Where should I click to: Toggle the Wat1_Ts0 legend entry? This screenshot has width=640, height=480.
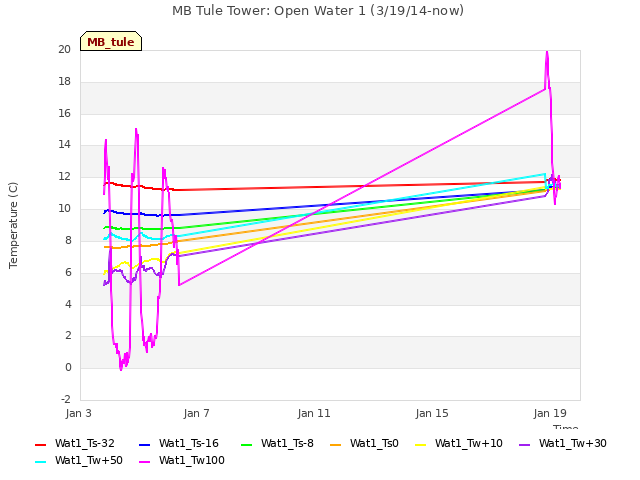pos(364,444)
